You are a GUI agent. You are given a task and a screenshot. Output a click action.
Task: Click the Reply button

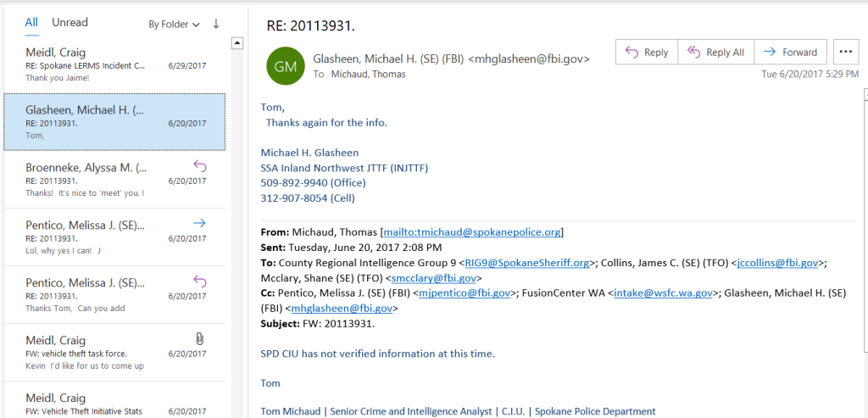pyautogui.click(x=647, y=52)
